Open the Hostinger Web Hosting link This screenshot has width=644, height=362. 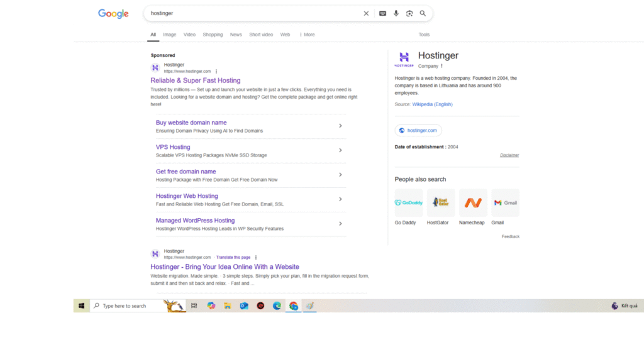click(x=187, y=196)
